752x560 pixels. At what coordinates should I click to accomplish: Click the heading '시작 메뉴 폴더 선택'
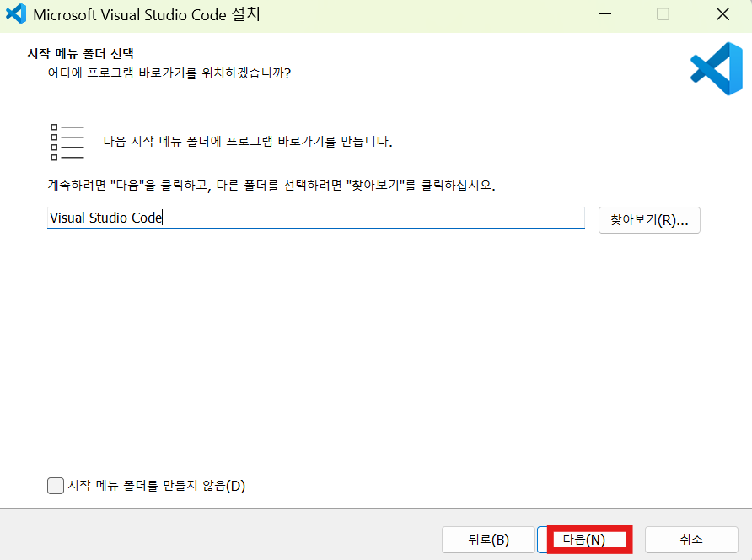[x=80, y=53]
